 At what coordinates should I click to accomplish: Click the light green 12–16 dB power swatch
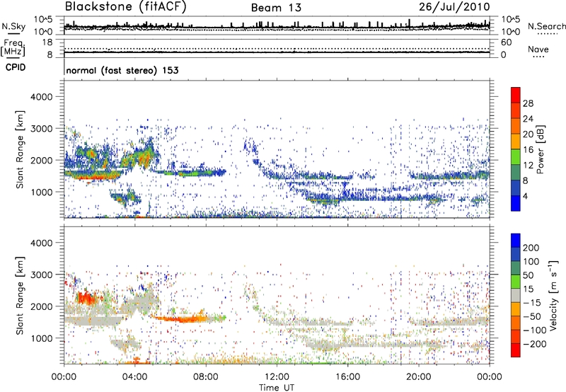click(x=516, y=157)
